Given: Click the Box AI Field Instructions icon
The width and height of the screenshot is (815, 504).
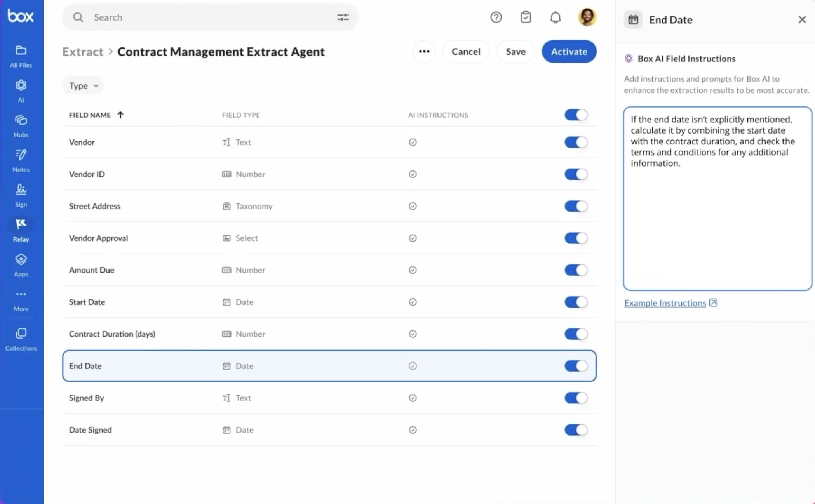Looking at the screenshot, I should pos(629,59).
